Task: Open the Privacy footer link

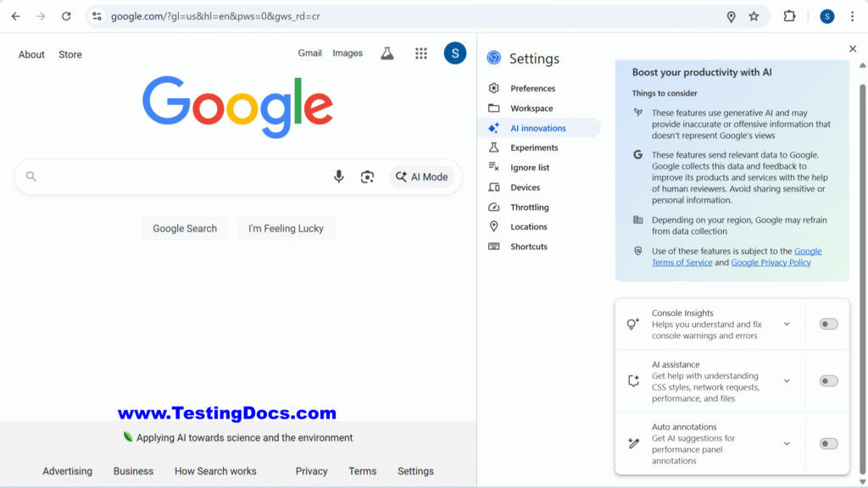Action: [x=311, y=471]
